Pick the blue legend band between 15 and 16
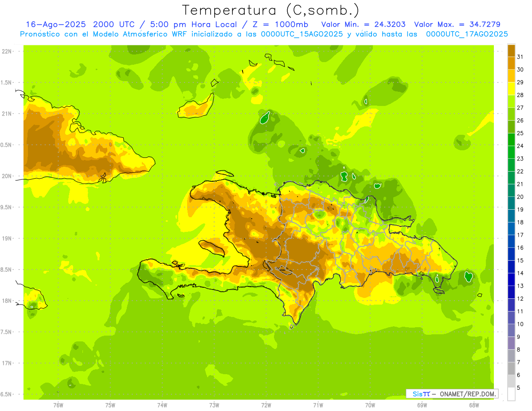This screenshot has width=532, height=411. (511, 254)
